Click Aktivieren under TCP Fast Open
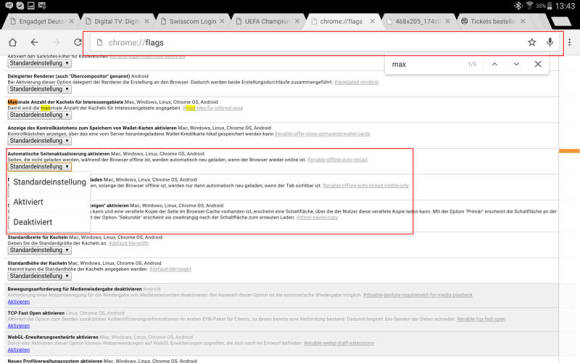 18,326
